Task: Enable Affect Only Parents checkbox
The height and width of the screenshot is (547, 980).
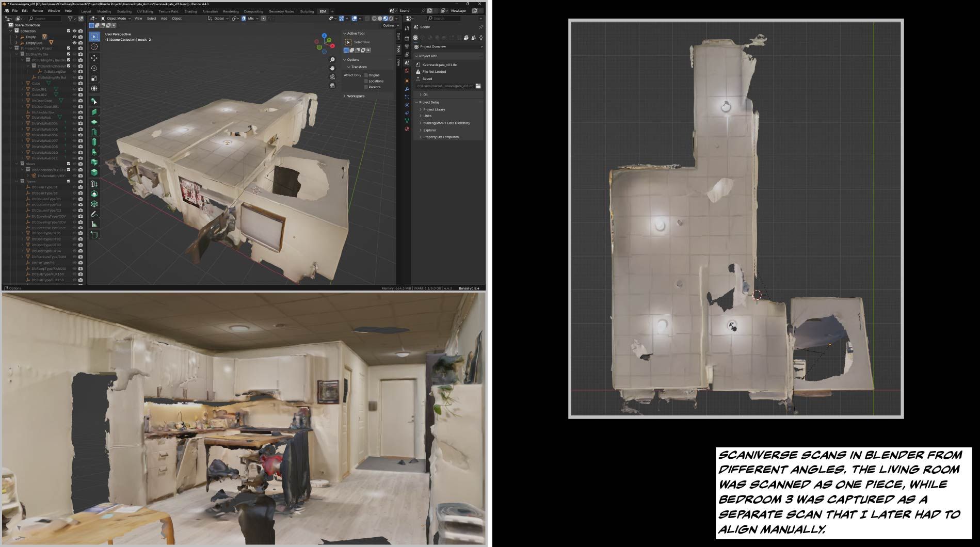Action: point(366,87)
